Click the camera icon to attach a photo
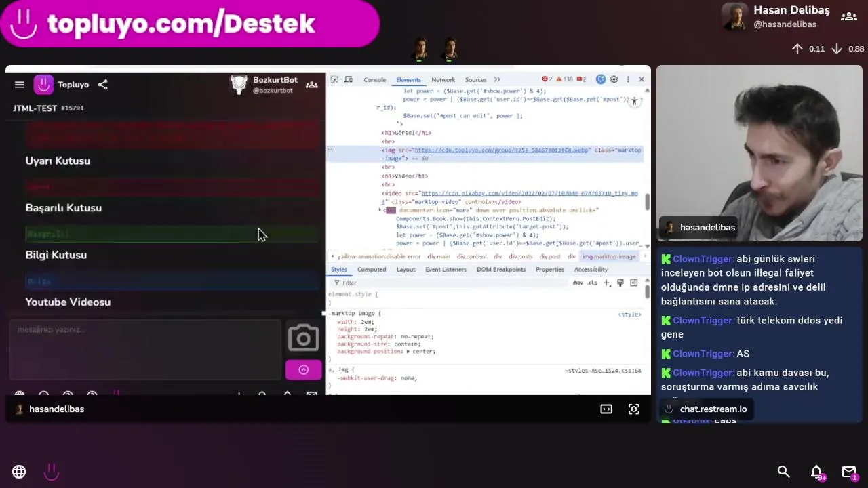Viewport: 868px width, 488px height. (303, 338)
